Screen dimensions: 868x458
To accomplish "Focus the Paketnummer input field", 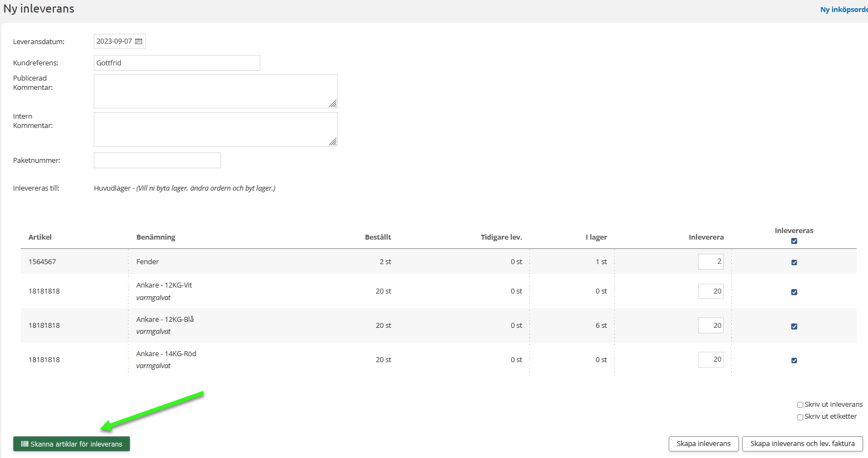I will tap(157, 161).
